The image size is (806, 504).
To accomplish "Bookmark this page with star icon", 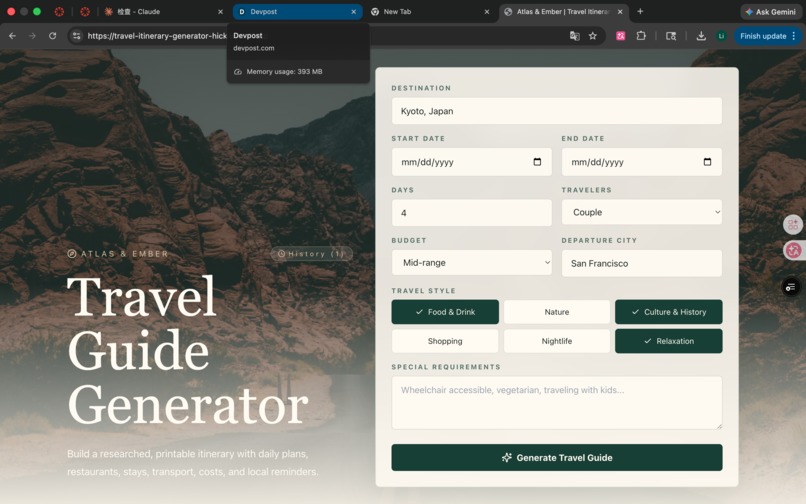I will click(x=593, y=36).
